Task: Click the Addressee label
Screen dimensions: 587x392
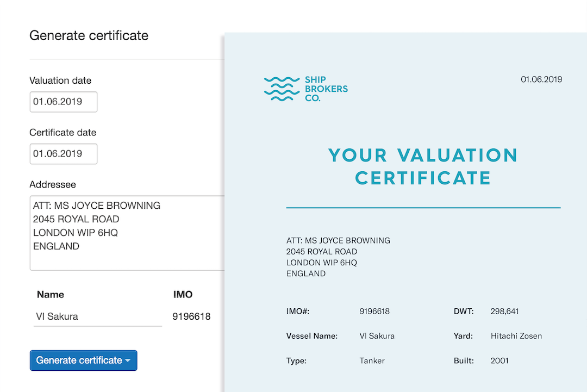Action: (x=53, y=184)
